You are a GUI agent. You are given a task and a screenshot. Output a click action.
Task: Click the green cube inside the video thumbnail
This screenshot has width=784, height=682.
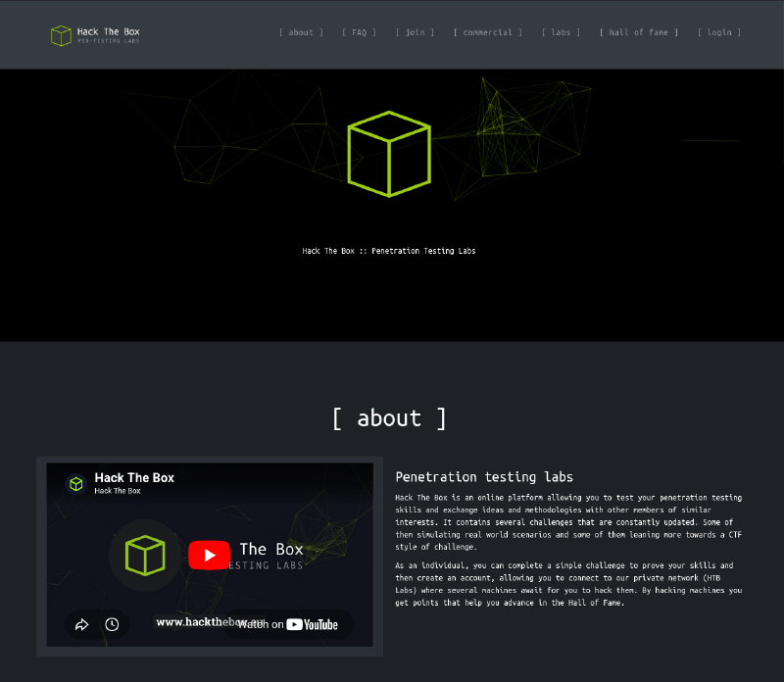145,555
